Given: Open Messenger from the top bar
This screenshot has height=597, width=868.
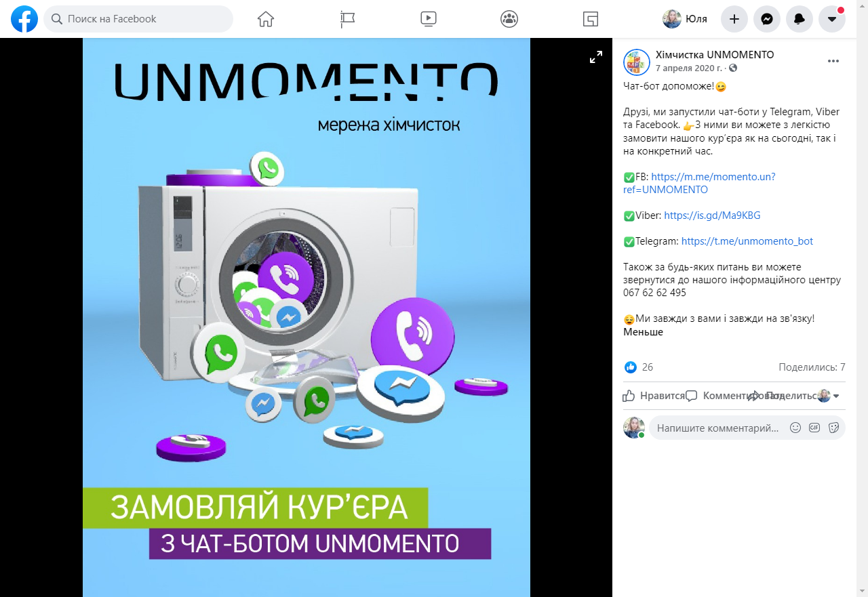Looking at the screenshot, I should coord(767,19).
